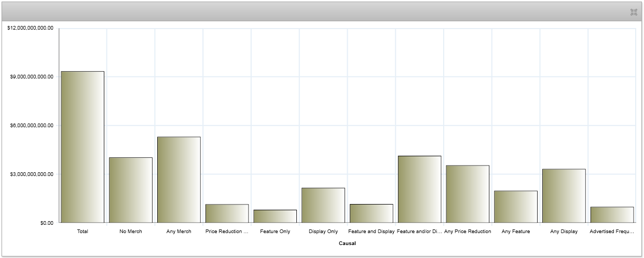The image size is (644, 258).
Task: Click the $12,000,000,000.00 y-axis label
Action: (x=30, y=28)
